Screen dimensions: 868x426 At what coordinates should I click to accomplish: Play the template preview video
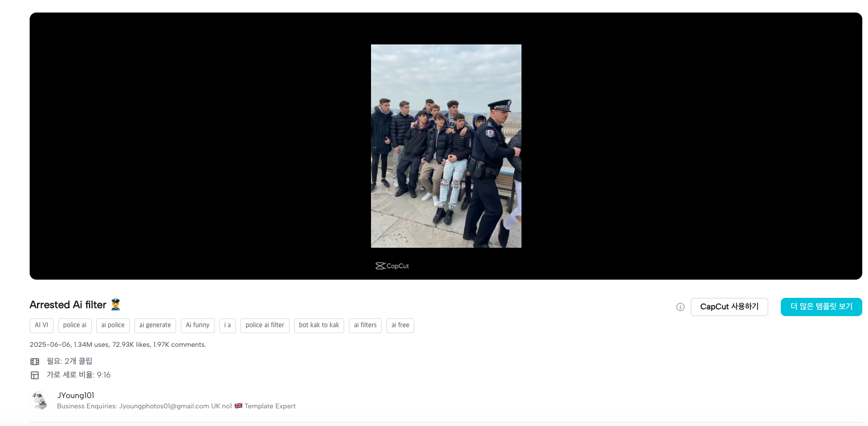(x=446, y=146)
